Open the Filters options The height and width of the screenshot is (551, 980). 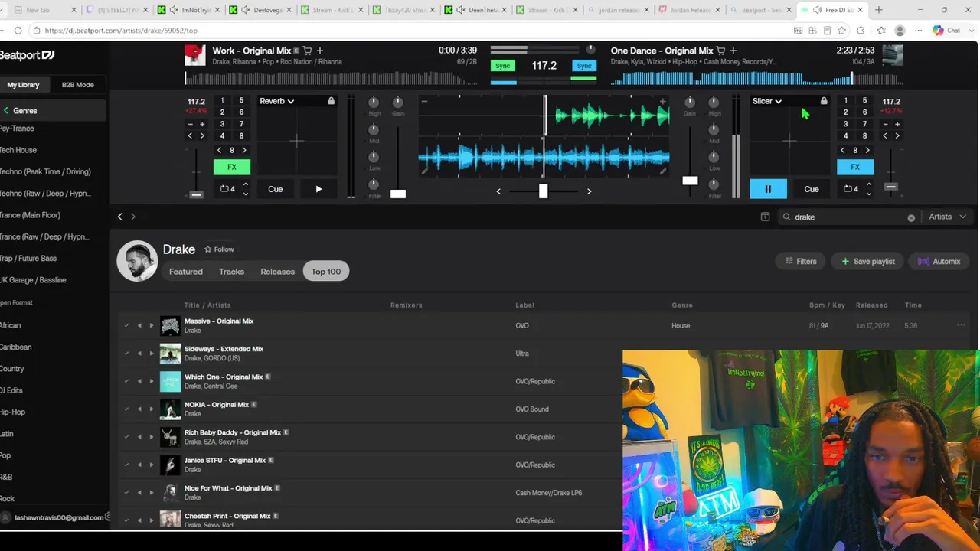tap(801, 262)
